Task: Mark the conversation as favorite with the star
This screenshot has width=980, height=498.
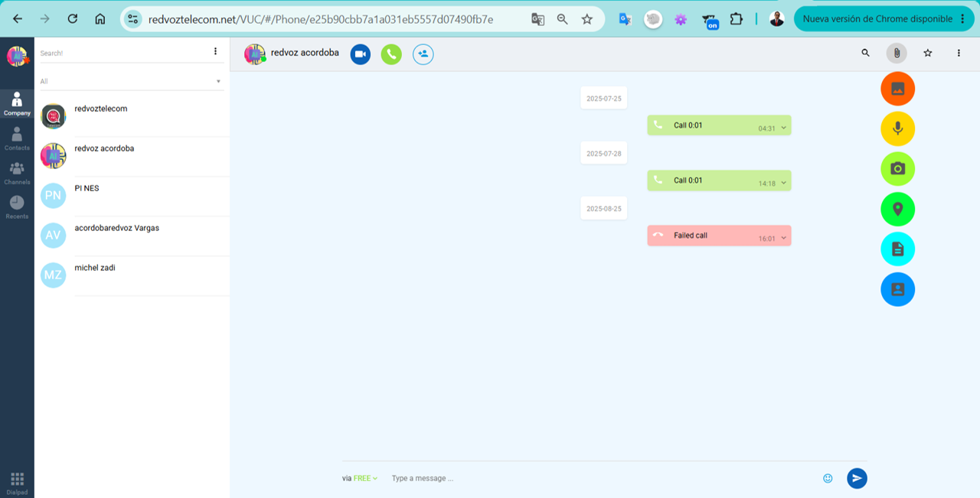Action: [x=928, y=53]
